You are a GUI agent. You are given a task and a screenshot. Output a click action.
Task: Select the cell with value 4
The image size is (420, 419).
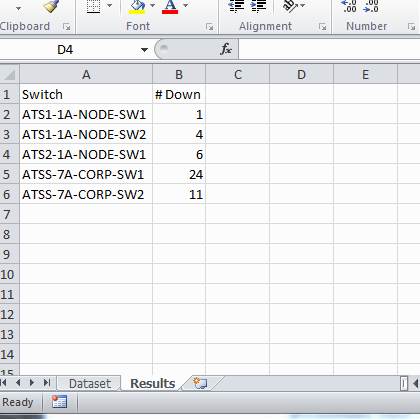[179, 134]
